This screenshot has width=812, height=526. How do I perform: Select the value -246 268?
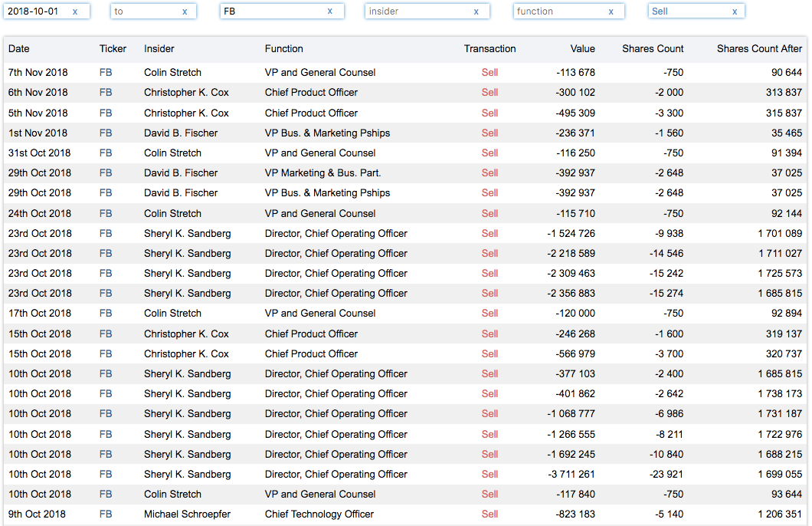(575, 334)
